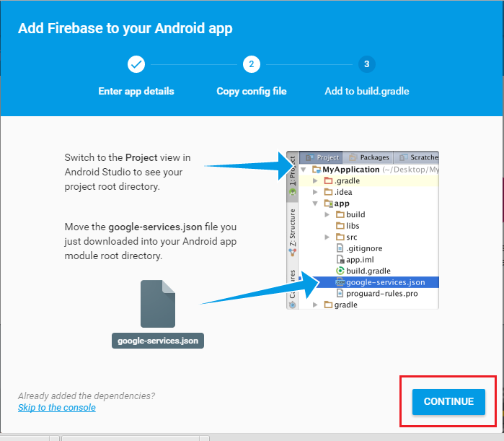
Task: Expand the src folder arrow
Action: [x=327, y=237]
